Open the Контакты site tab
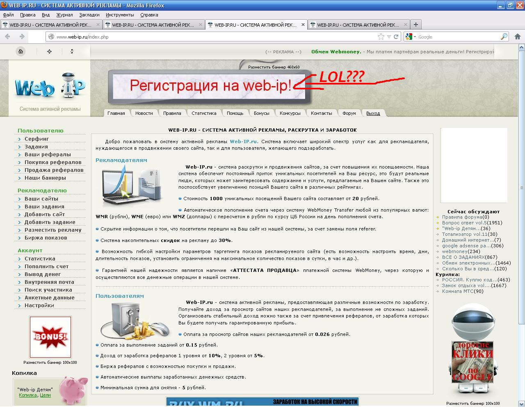The height and width of the screenshot is (420, 525). point(322,113)
